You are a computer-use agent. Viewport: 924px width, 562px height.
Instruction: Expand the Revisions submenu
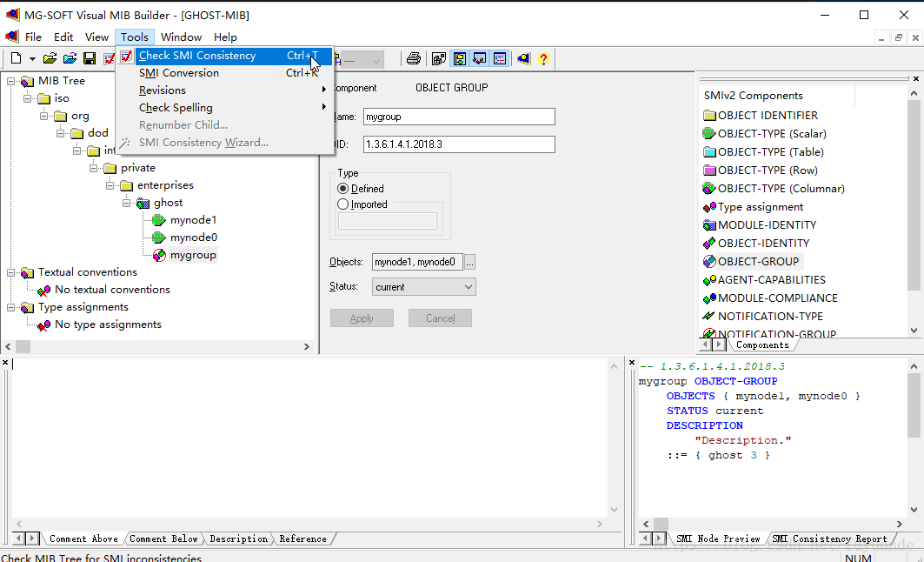224,90
